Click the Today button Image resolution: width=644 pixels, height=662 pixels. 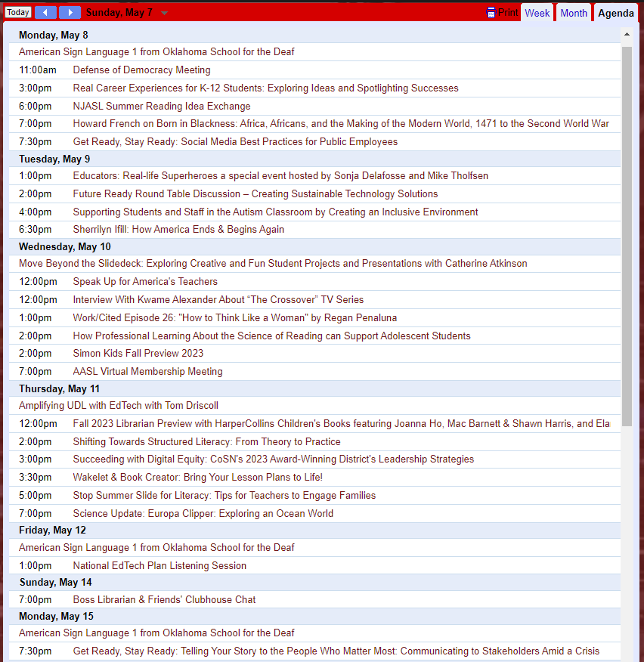tap(17, 12)
